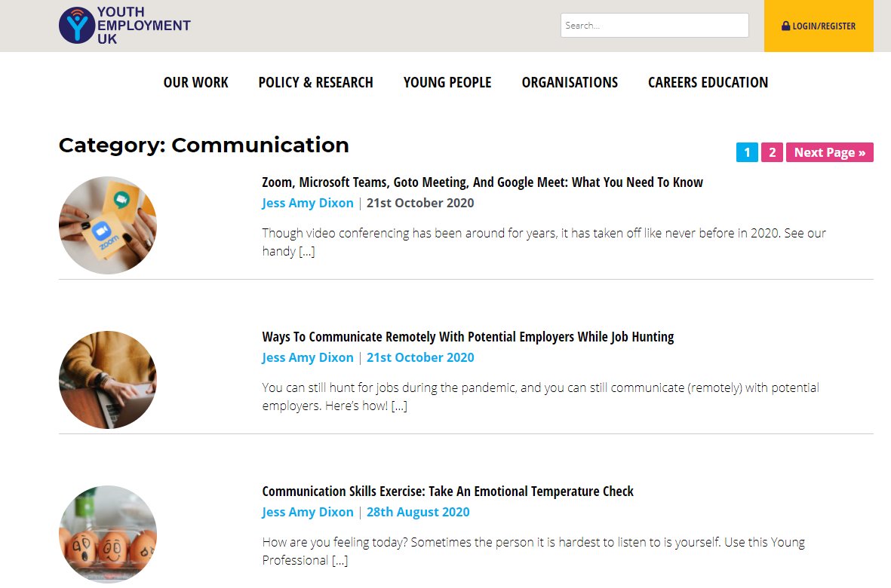
Task: Click the emotional temperature check egg photo
Action: 107,534
